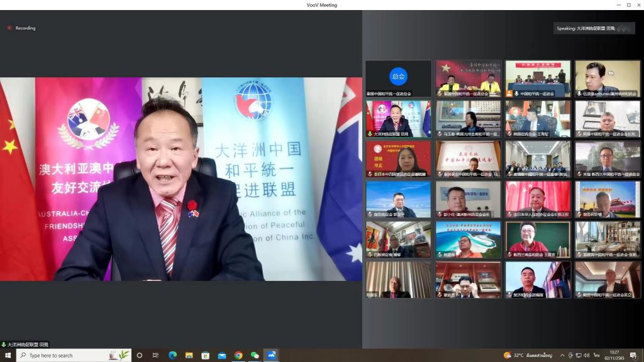Click the active VooV Meeting taskbar icon
This screenshot has width=644, height=362.
pyautogui.click(x=272, y=356)
